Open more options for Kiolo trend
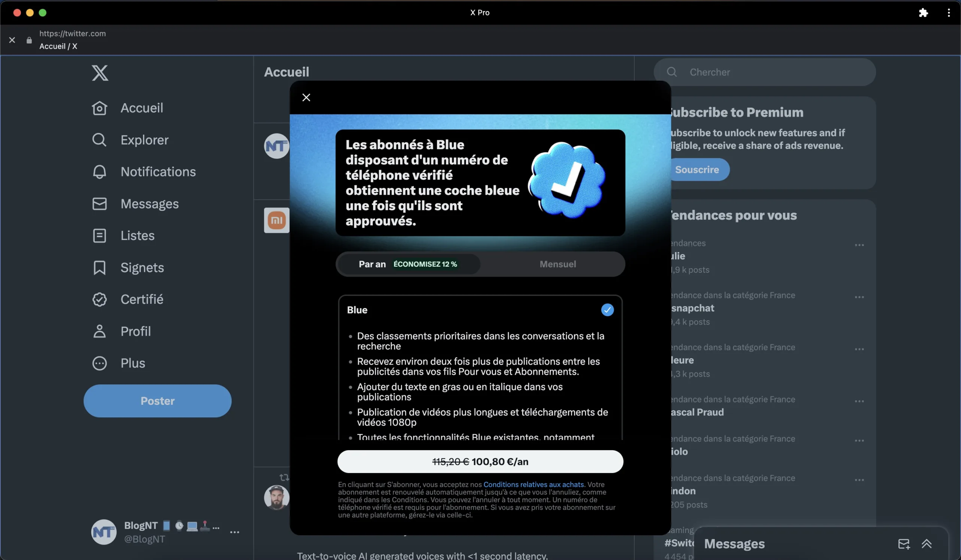This screenshot has width=961, height=560. tap(859, 441)
